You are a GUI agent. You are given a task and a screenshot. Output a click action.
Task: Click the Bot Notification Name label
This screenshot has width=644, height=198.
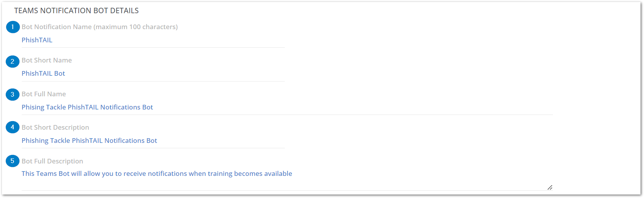(x=100, y=27)
